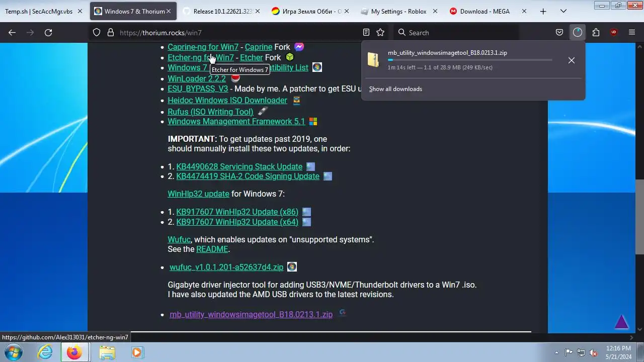Show site security padlock info

(111, 32)
